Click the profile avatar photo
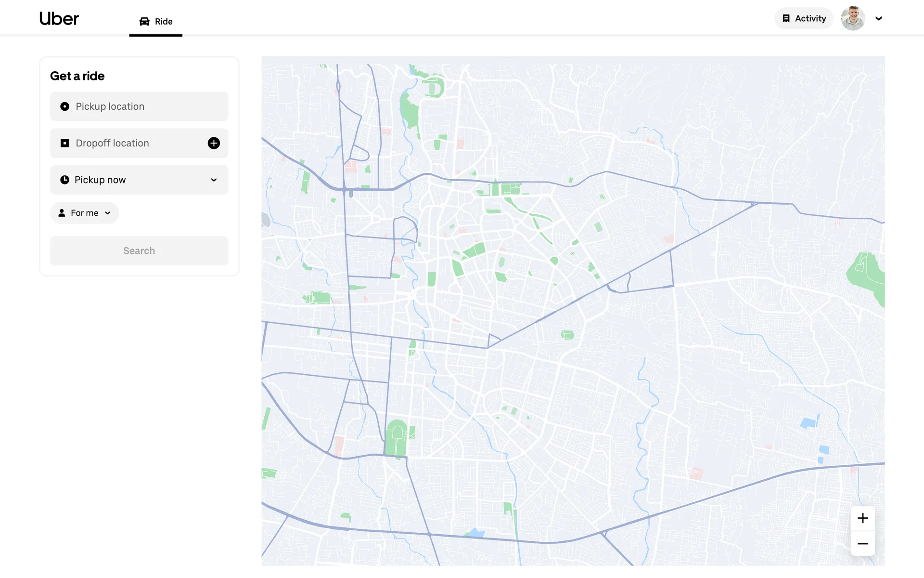 click(x=853, y=18)
